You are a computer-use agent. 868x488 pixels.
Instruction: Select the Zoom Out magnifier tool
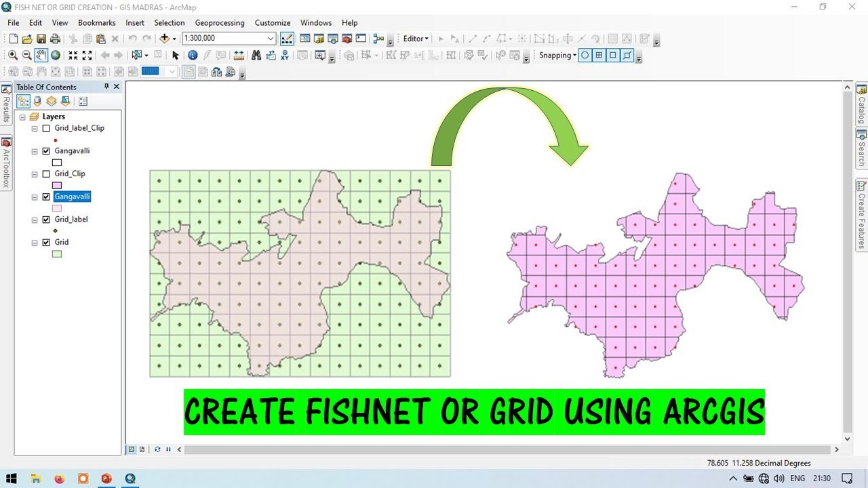[26, 55]
